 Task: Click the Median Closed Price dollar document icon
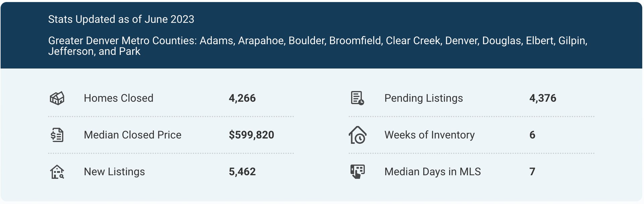coord(57,135)
